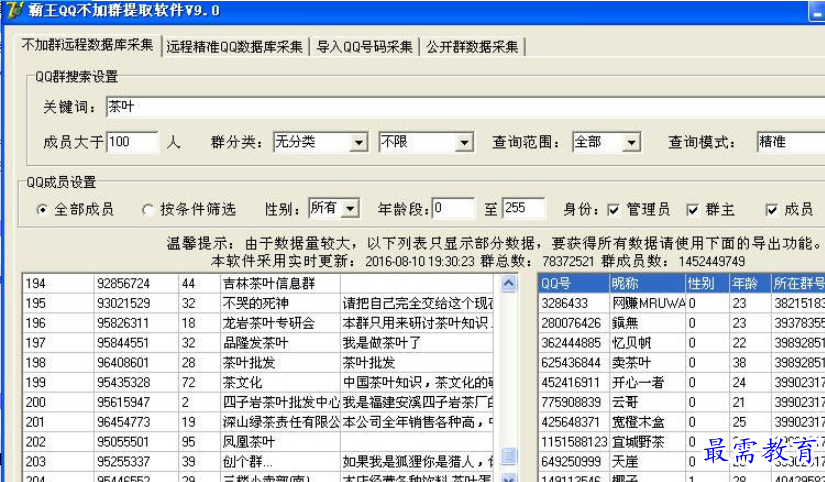This screenshot has height=482, width=825.
Task: Select member nickname 卖茶叶
Action: (632, 363)
